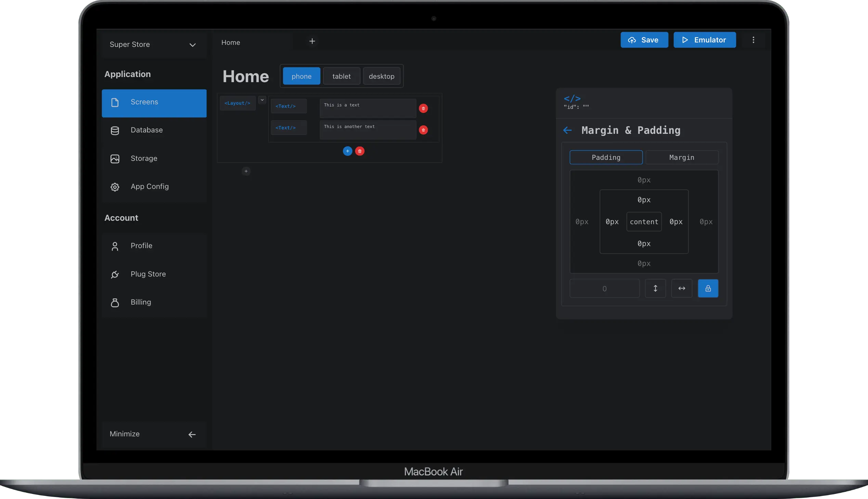Open the Screens panel in sidebar
This screenshot has width=868, height=499.
point(144,102)
